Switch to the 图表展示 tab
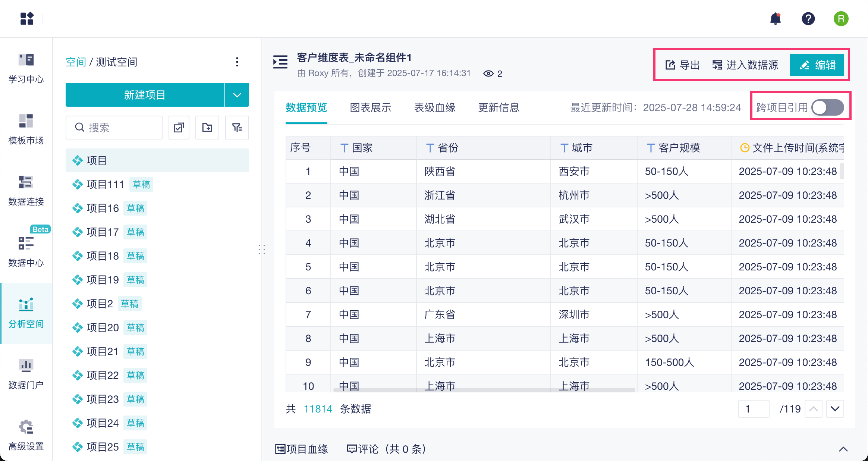 pos(370,107)
